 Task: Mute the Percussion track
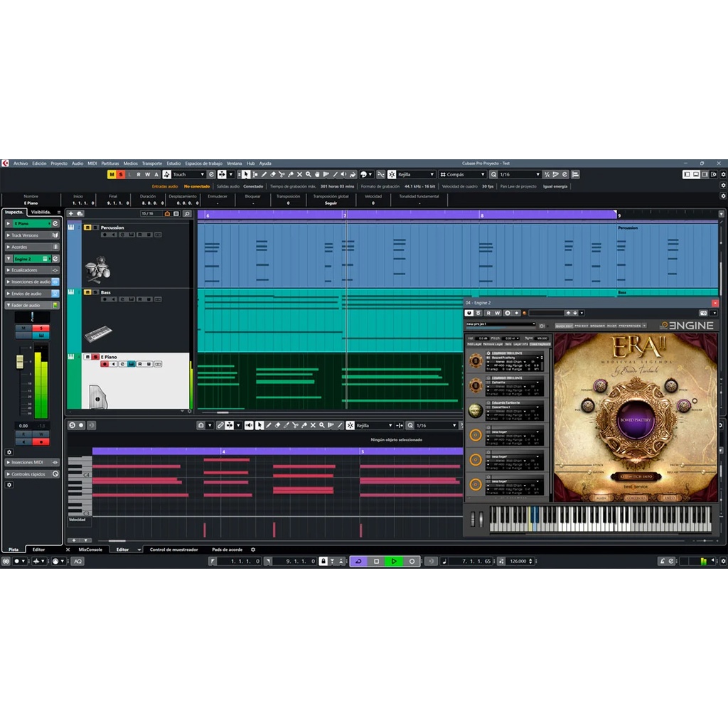pyautogui.click(x=87, y=227)
